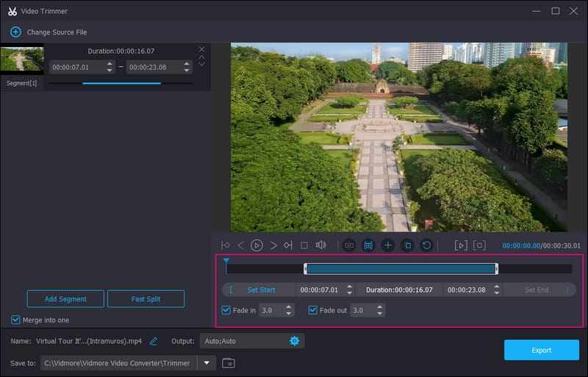
Task: Disable the Fade out checkbox
Action: 313,310
